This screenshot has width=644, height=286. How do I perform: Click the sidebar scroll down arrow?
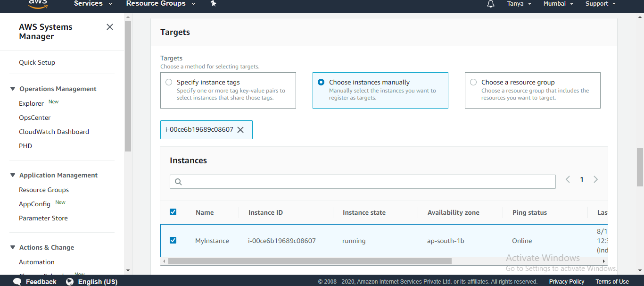tap(128, 270)
